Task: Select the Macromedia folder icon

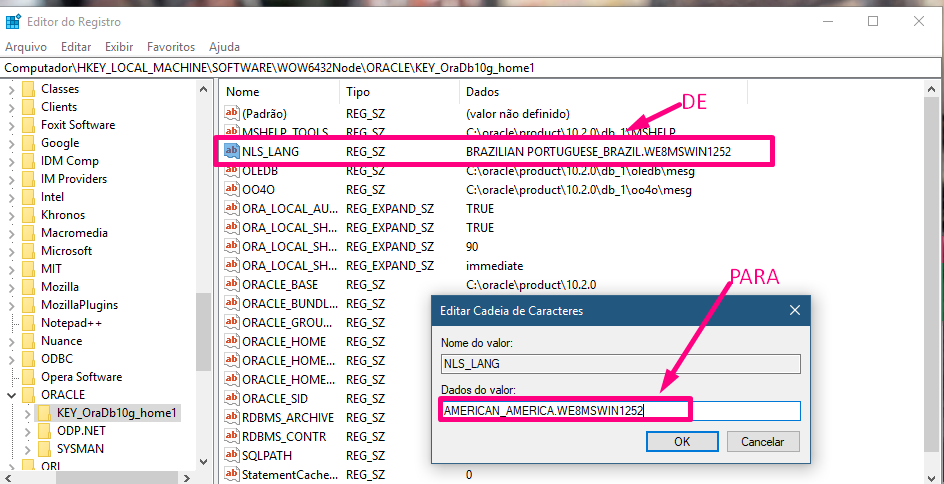Action: pyautogui.click(x=28, y=233)
